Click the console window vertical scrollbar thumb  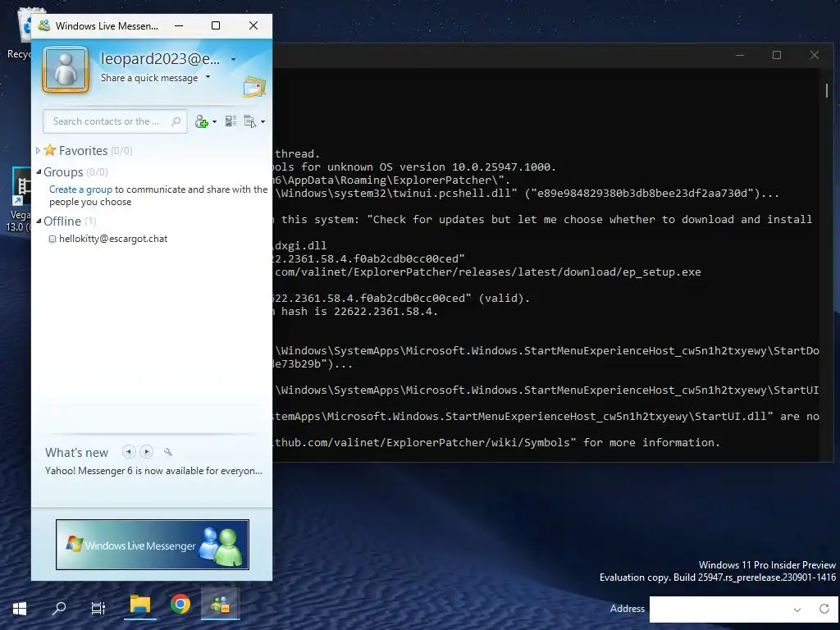(x=827, y=90)
